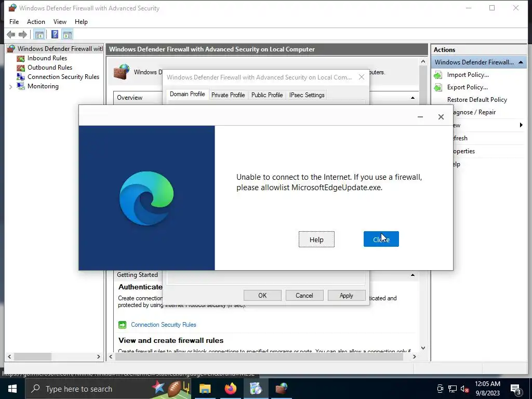
Task: Click Apply in the firewall properties dialog
Action: pyautogui.click(x=347, y=296)
